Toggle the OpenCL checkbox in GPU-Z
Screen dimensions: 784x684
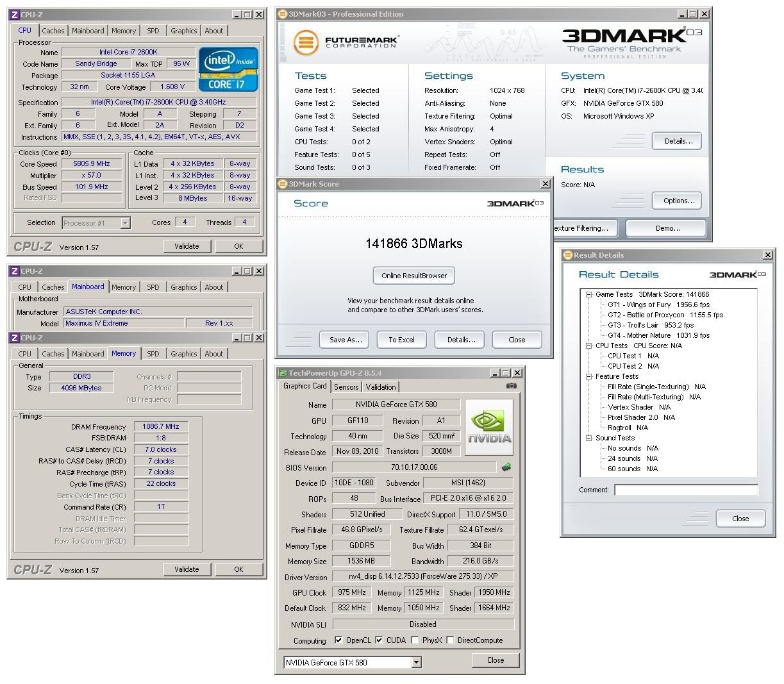(338, 640)
